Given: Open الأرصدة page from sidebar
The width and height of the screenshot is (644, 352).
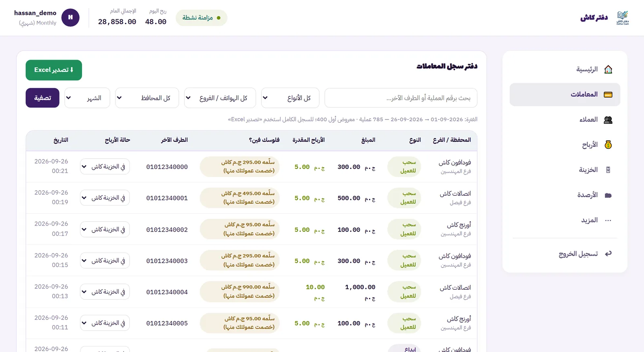Looking at the screenshot, I should click(565, 195).
